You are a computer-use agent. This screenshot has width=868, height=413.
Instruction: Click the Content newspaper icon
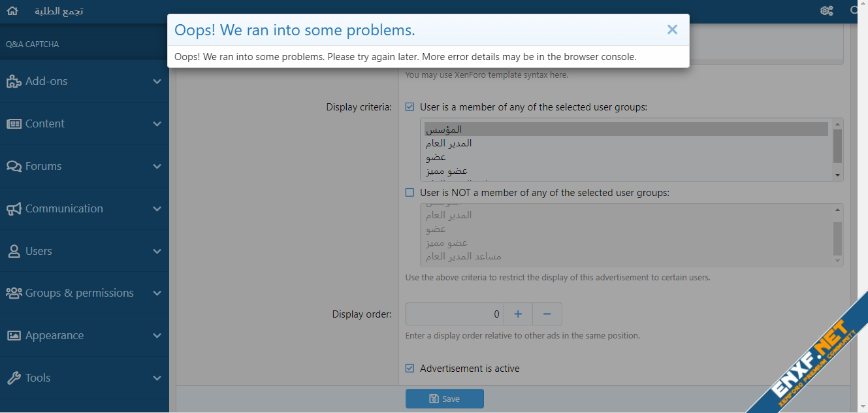[x=14, y=124]
